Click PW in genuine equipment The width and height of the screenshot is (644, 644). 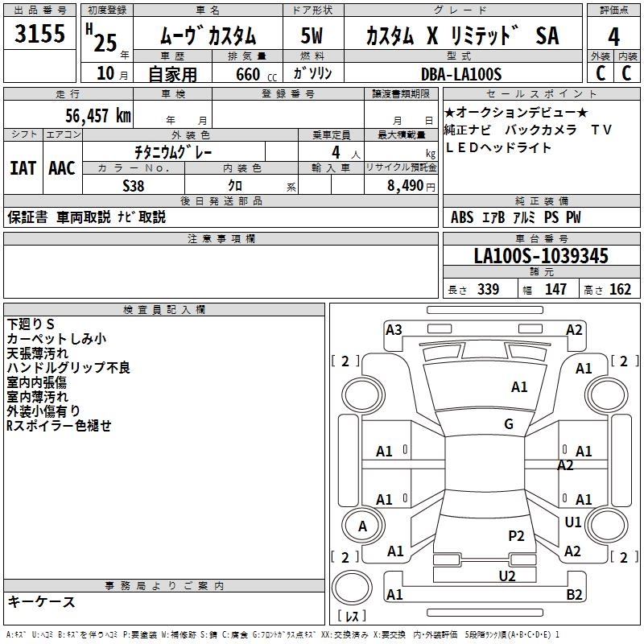(573, 217)
